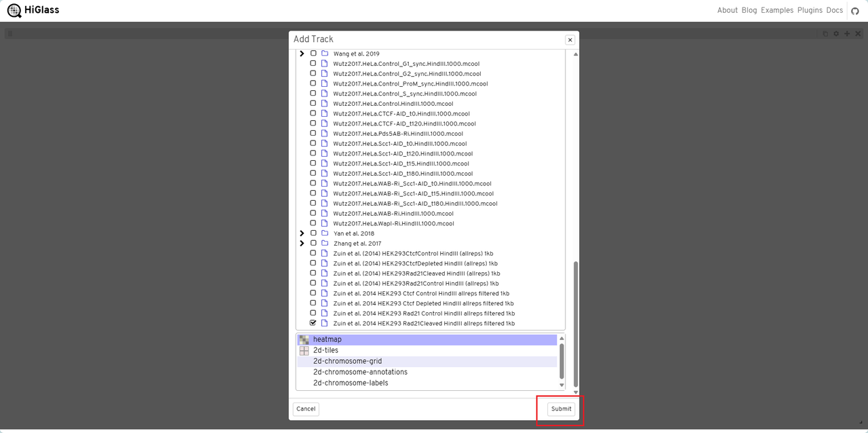Click the HiGlass logo in the header
868x433 pixels.
click(31, 10)
